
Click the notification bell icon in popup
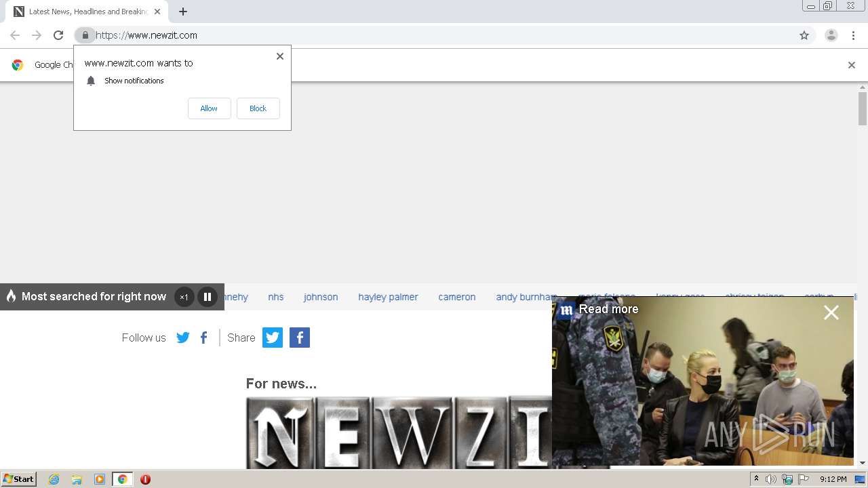point(91,81)
